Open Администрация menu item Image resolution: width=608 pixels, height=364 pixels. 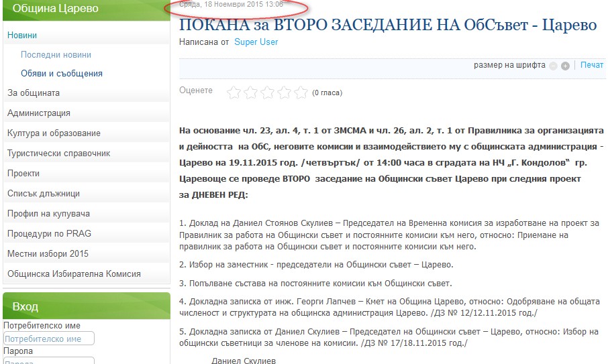(x=87, y=113)
